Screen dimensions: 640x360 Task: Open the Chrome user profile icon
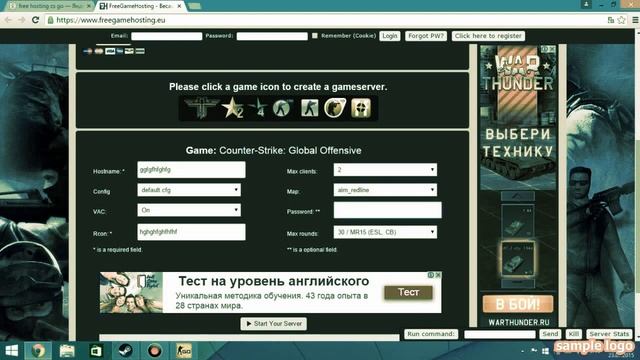click(x=586, y=4)
